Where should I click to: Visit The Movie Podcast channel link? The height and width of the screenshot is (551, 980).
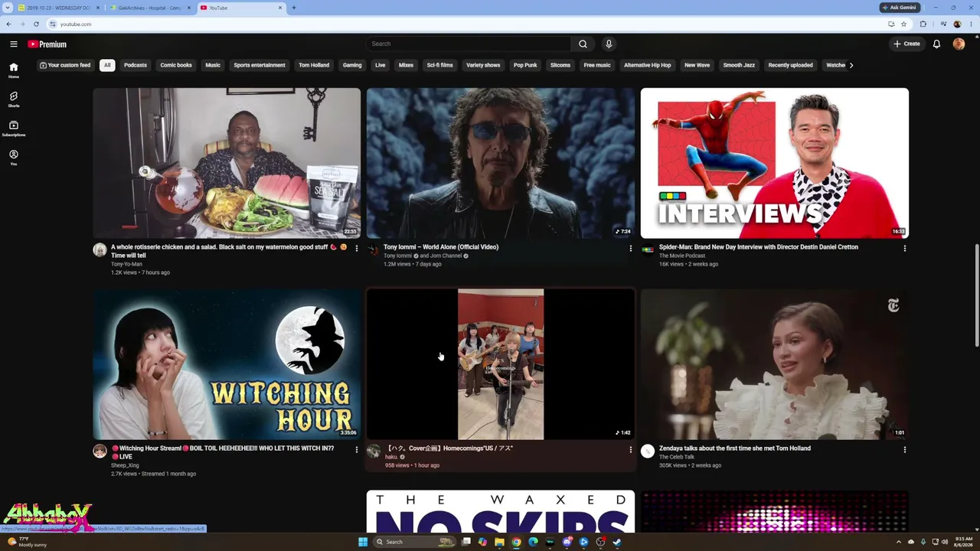point(682,256)
